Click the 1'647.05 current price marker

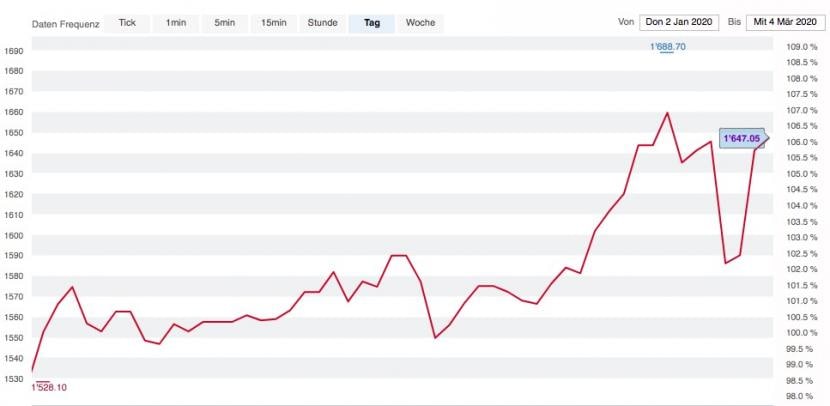(x=744, y=138)
